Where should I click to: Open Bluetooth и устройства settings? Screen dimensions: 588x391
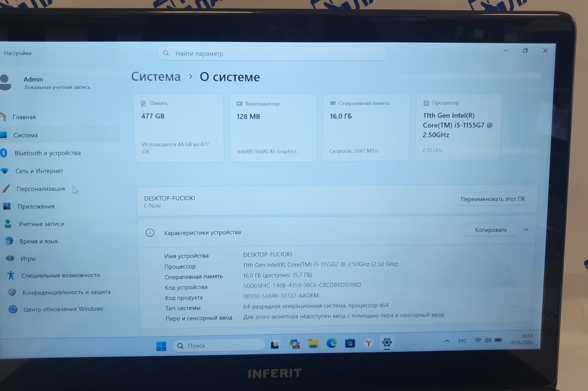pos(47,153)
